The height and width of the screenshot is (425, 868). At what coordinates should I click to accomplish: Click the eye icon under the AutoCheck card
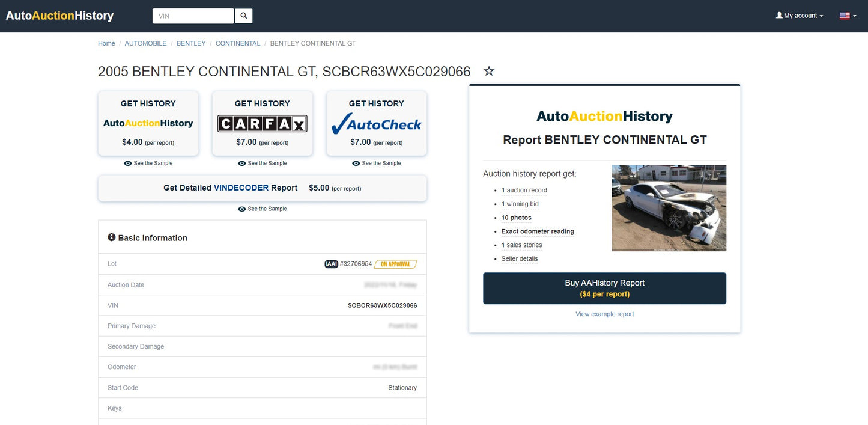coord(356,163)
